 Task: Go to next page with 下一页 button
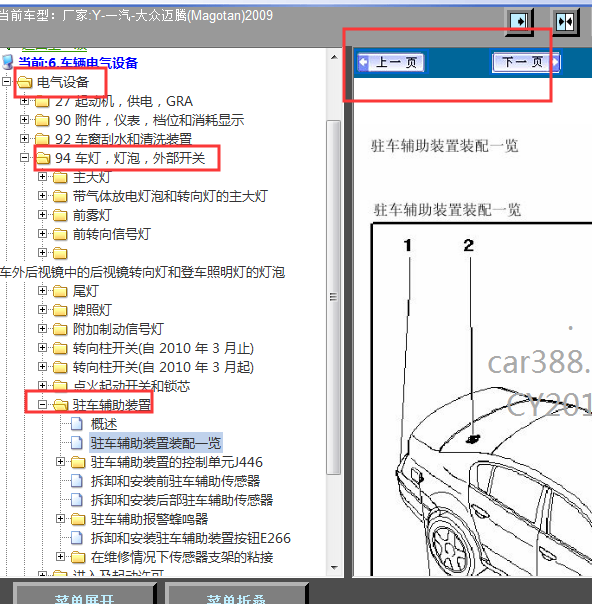(526, 62)
